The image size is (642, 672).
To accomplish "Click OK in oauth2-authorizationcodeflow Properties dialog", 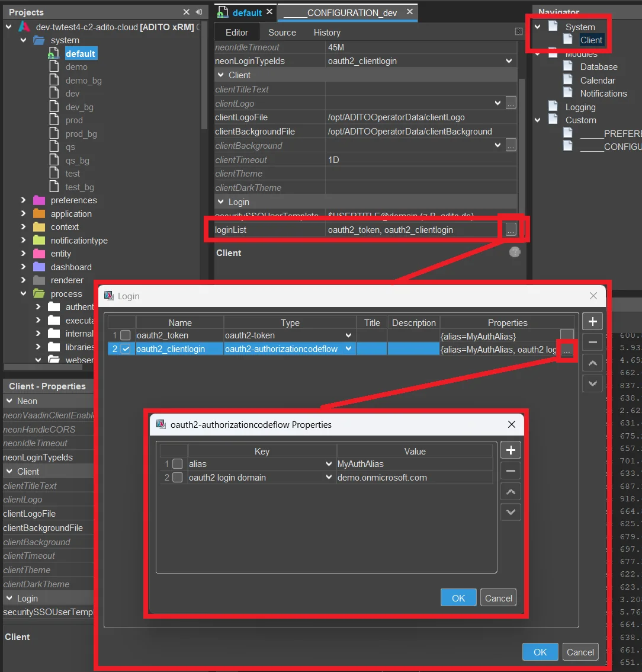I will (458, 598).
